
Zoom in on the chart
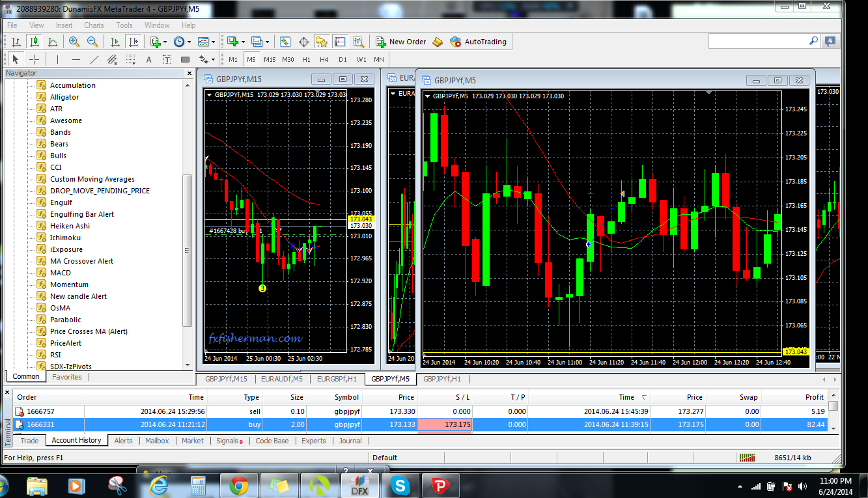74,42
